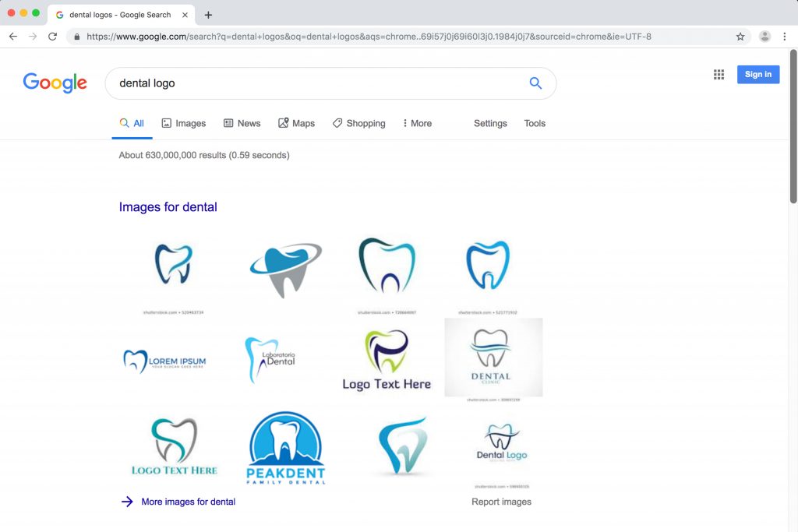This screenshot has height=532, width=798.
Task: Click the arrow icon beside 'More images for dental'
Action: (x=127, y=502)
